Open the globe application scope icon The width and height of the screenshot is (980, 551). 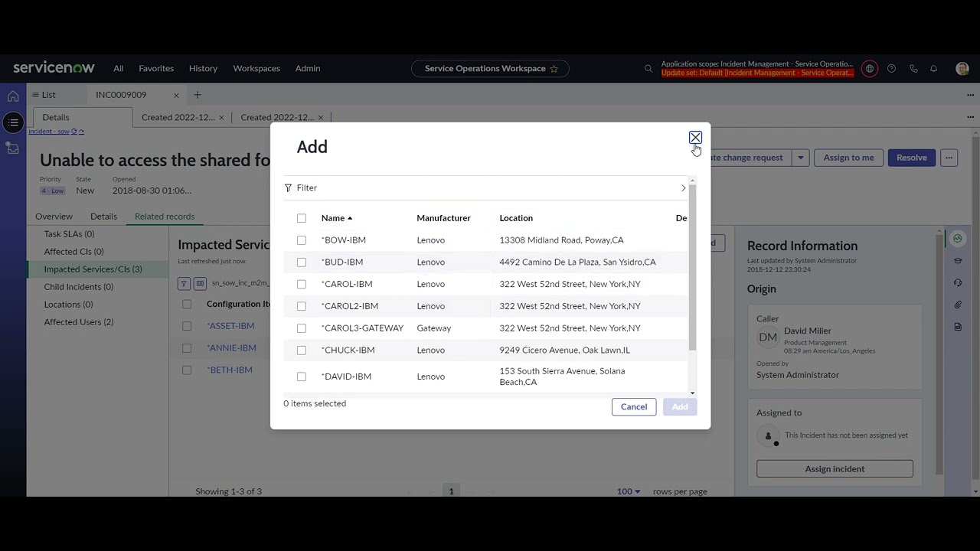pyautogui.click(x=870, y=69)
